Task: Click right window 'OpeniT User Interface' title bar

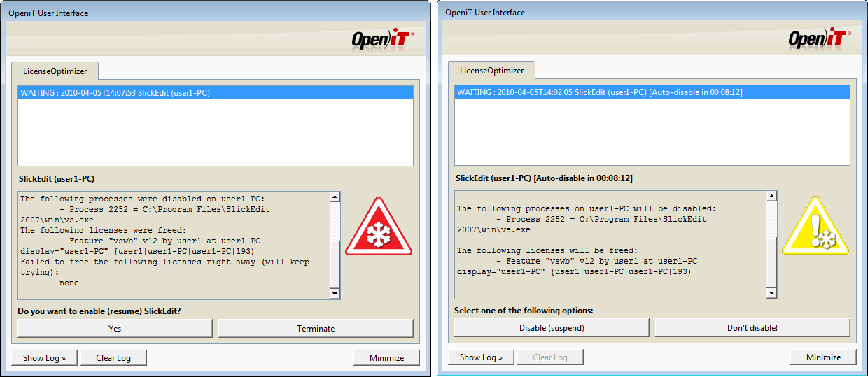Action: 652,13
